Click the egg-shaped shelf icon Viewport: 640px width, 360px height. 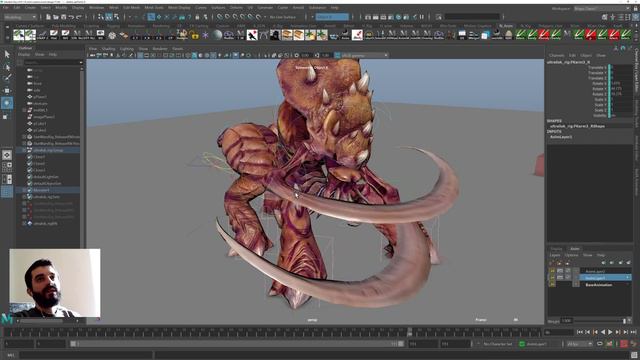pos(508,35)
